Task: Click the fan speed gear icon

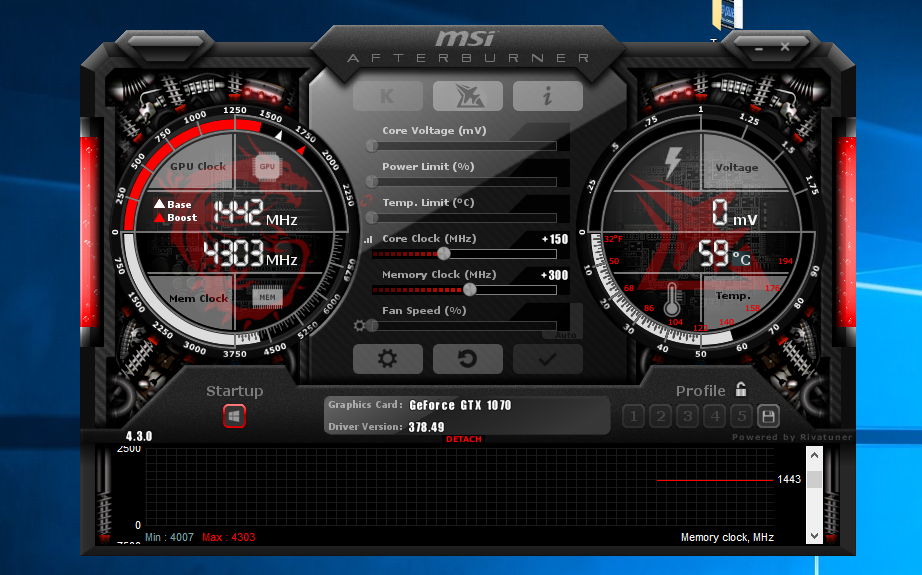Action: (x=359, y=325)
